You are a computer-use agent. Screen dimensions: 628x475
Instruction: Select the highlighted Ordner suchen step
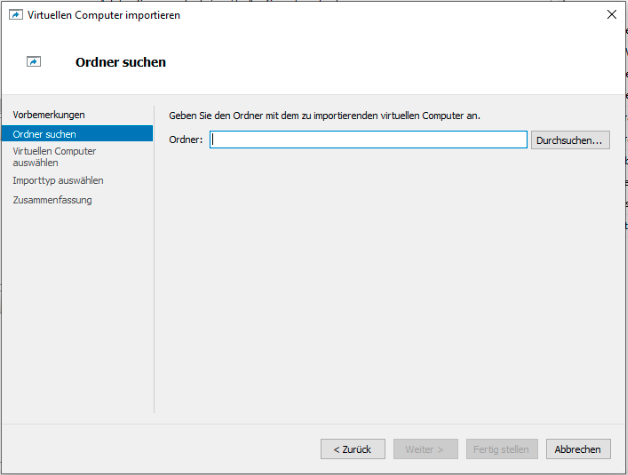(44, 133)
